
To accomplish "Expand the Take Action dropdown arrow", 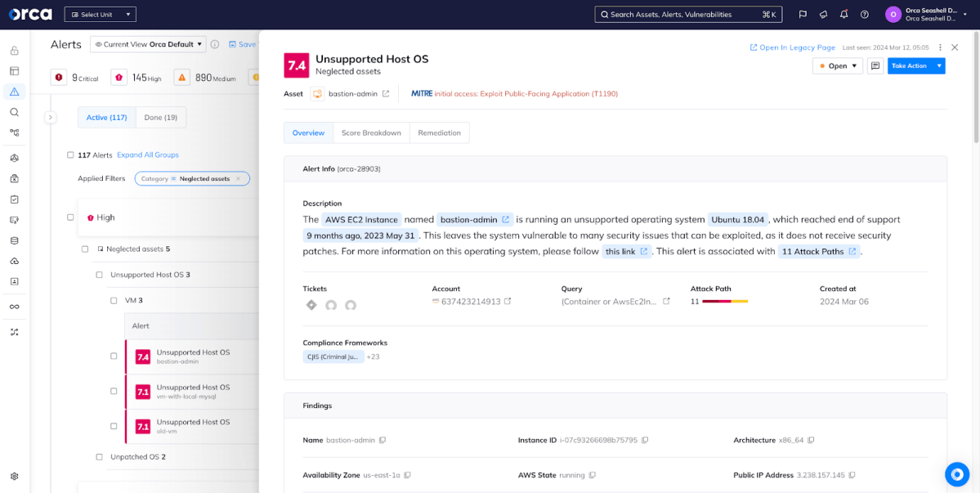I will pos(939,65).
